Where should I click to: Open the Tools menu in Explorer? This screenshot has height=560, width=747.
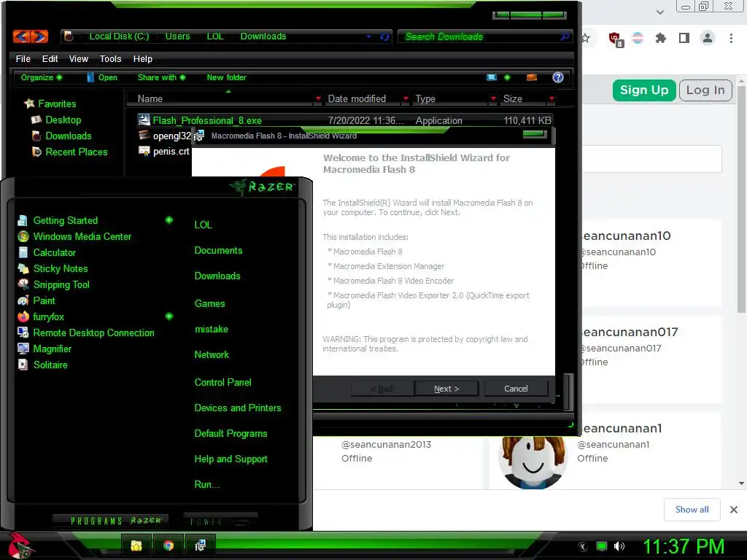click(111, 58)
